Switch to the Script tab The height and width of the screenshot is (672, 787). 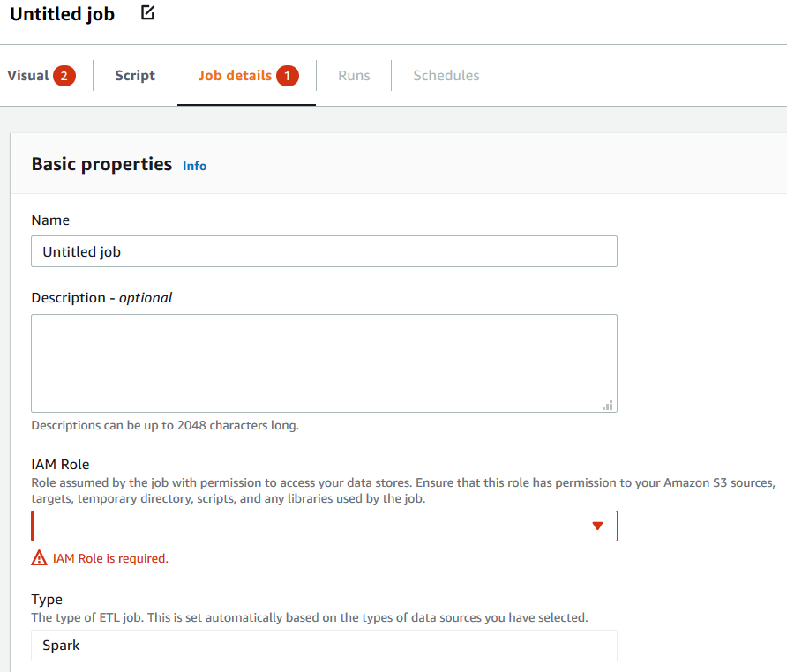point(134,75)
